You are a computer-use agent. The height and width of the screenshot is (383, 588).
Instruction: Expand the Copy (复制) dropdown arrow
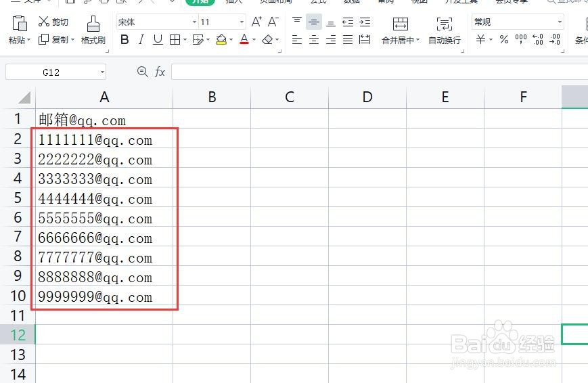(x=73, y=40)
